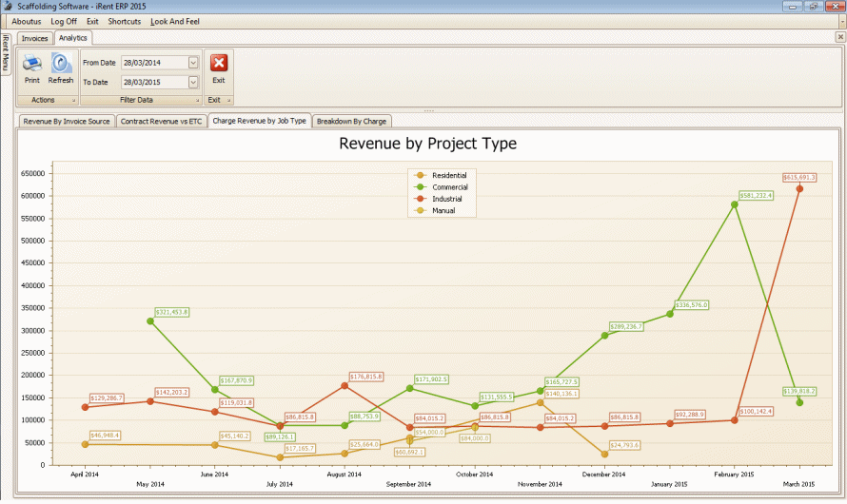Click the Revenue by Project Type title
The width and height of the screenshot is (847, 504).
pyautogui.click(x=428, y=144)
